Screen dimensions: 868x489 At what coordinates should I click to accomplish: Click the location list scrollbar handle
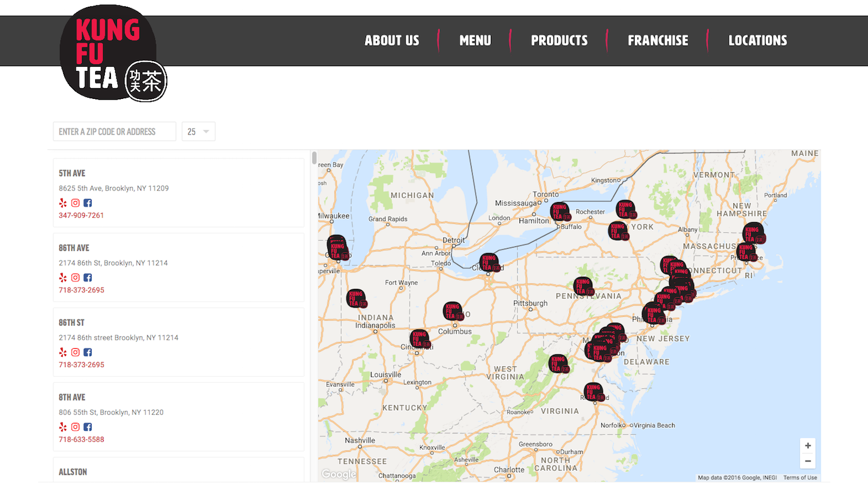tap(314, 158)
